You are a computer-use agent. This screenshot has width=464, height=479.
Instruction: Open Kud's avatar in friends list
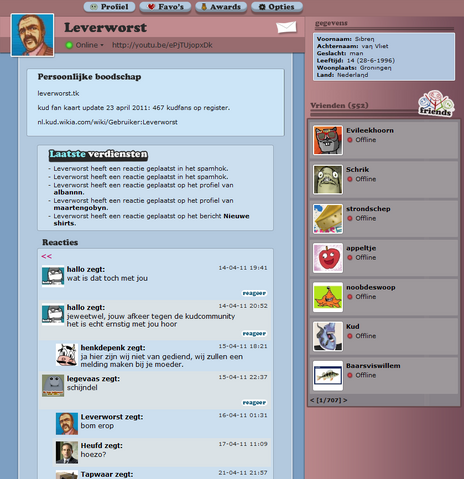328,336
